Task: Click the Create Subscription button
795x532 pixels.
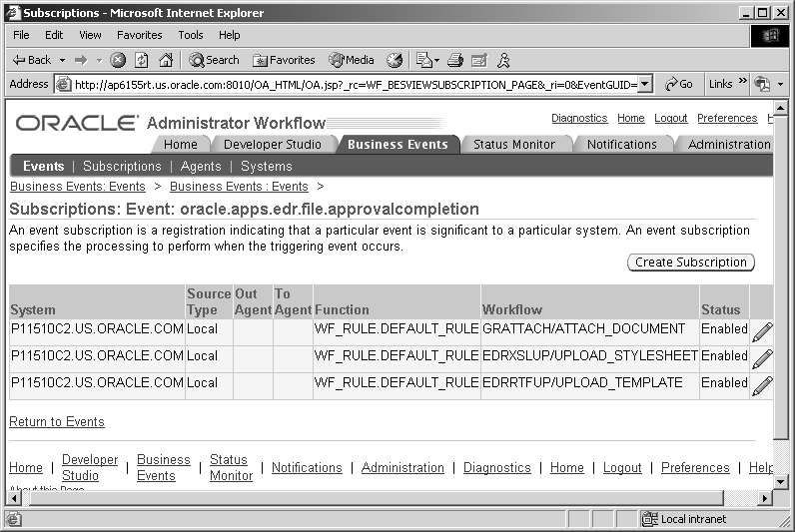Action: point(691,263)
